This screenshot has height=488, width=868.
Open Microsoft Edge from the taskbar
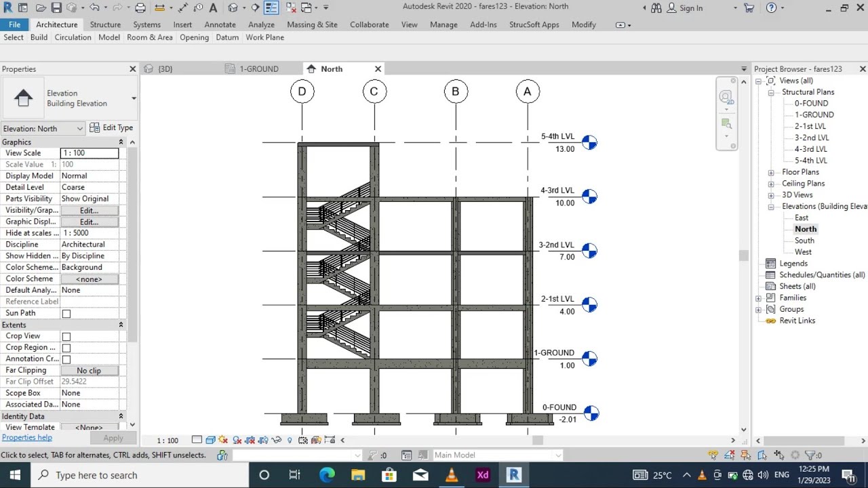click(327, 474)
